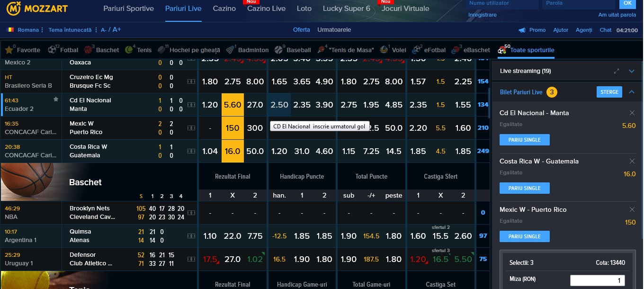Select odd 22.0 for Quimsa - Atenas draw
The image size is (644, 289).
(x=233, y=236)
